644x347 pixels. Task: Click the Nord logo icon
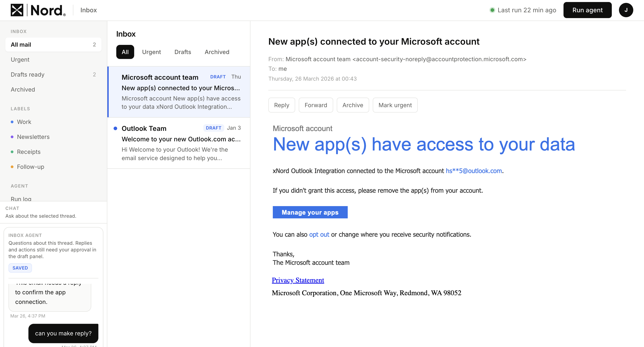pyautogui.click(x=17, y=10)
